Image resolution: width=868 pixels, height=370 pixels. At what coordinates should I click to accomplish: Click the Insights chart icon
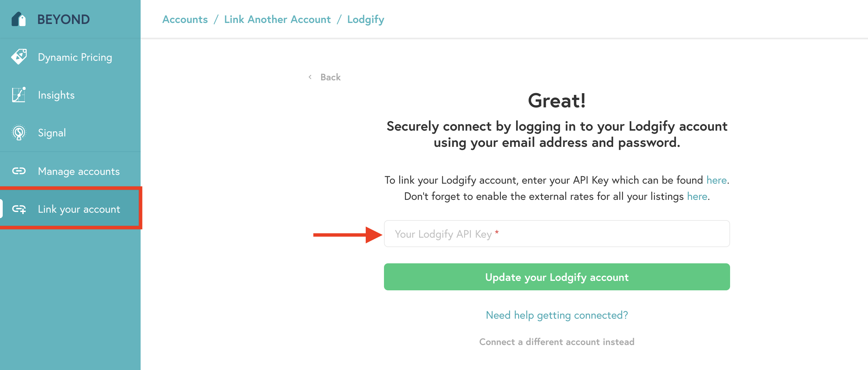19,95
